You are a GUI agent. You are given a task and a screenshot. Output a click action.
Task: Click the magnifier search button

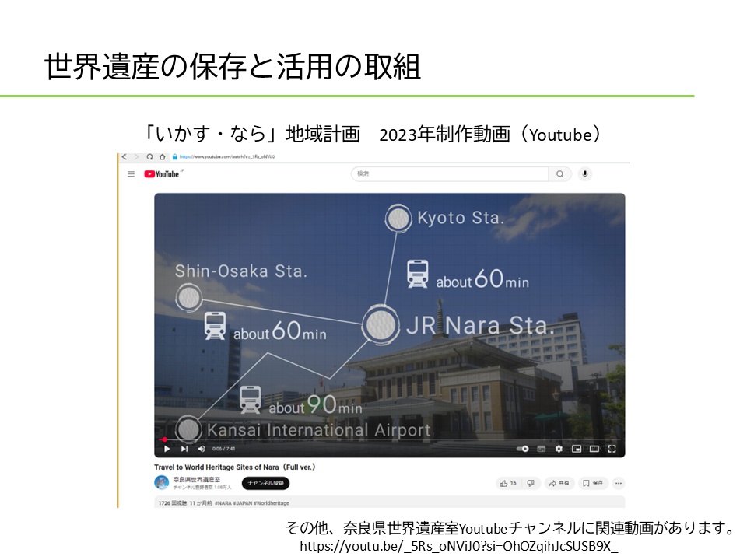(560, 173)
